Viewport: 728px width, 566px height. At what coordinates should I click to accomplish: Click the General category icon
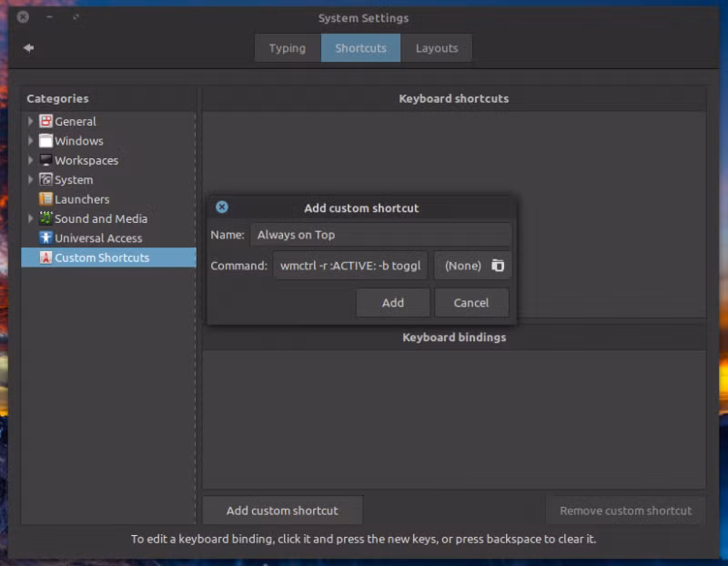pos(45,121)
